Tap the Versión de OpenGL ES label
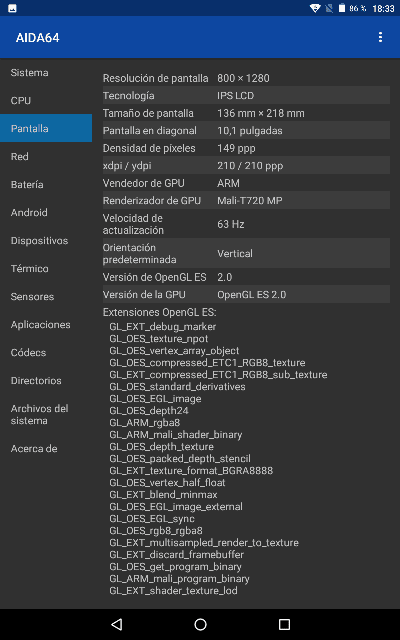This screenshot has height=640, width=400. pyautogui.click(x=155, y=277)
